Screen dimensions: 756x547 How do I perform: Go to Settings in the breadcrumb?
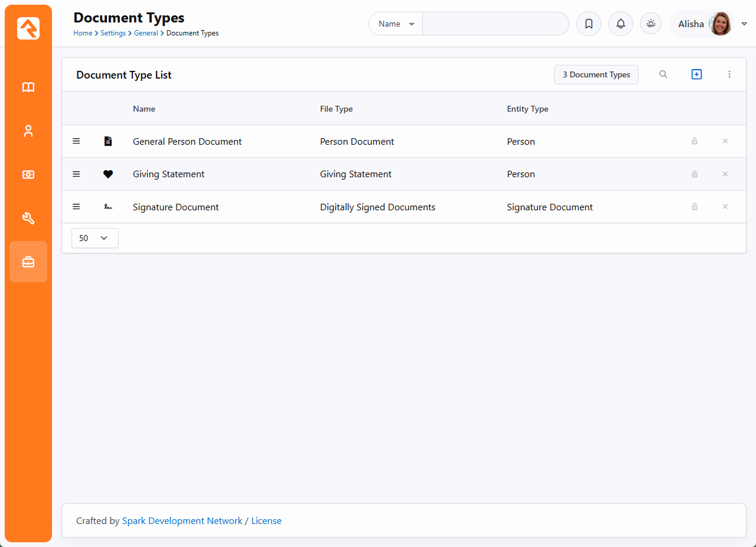tap(113, 34)
